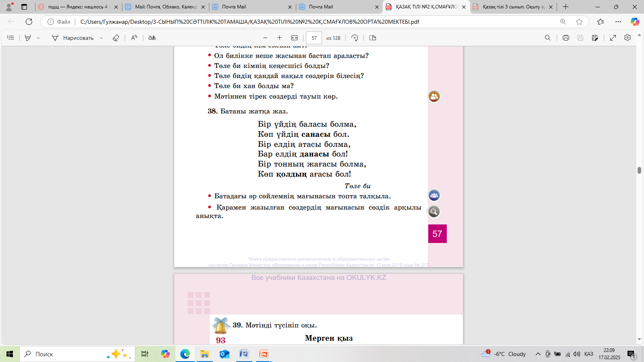Open the PDF table of contents panel
This screenshot has height=362, width=644.
11,38
